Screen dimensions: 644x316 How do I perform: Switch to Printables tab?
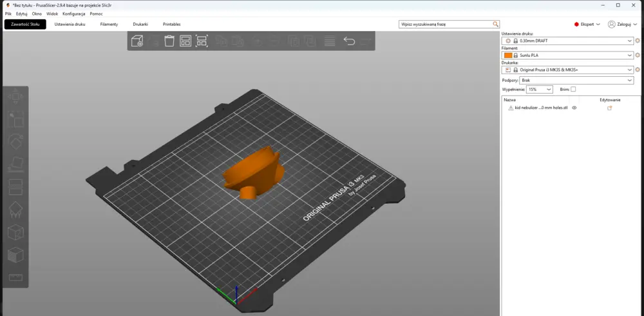click(x=172, y=25)
